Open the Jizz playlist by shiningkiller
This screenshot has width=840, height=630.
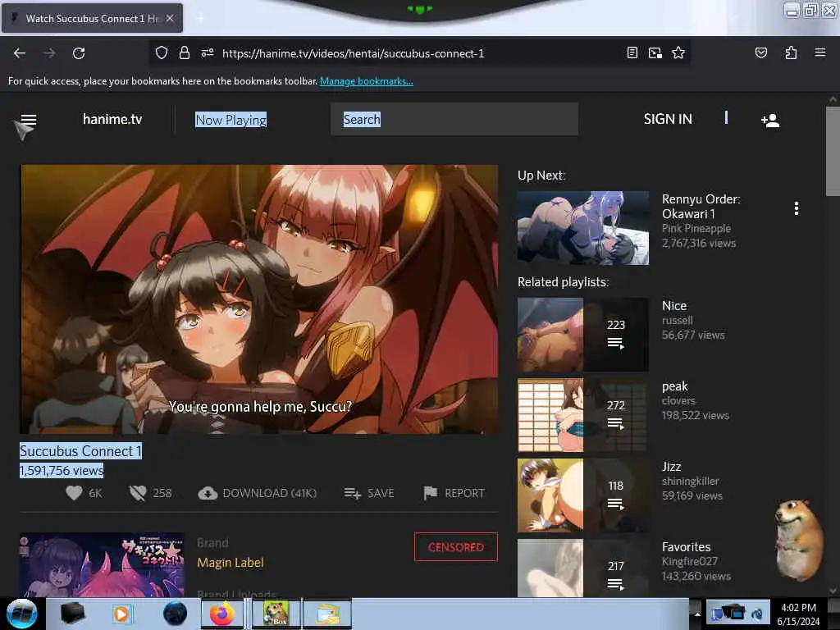tap(583, 495)
